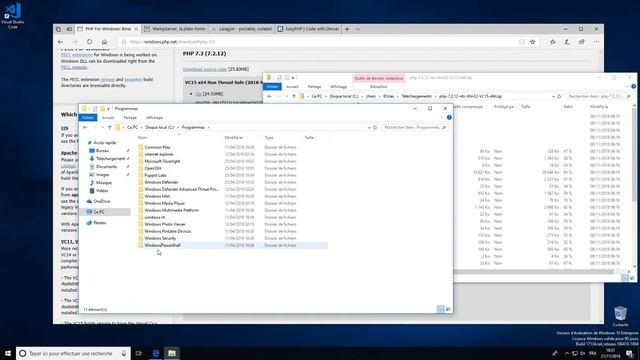Click the microphone icon in taskbar search

pos(124,353)
